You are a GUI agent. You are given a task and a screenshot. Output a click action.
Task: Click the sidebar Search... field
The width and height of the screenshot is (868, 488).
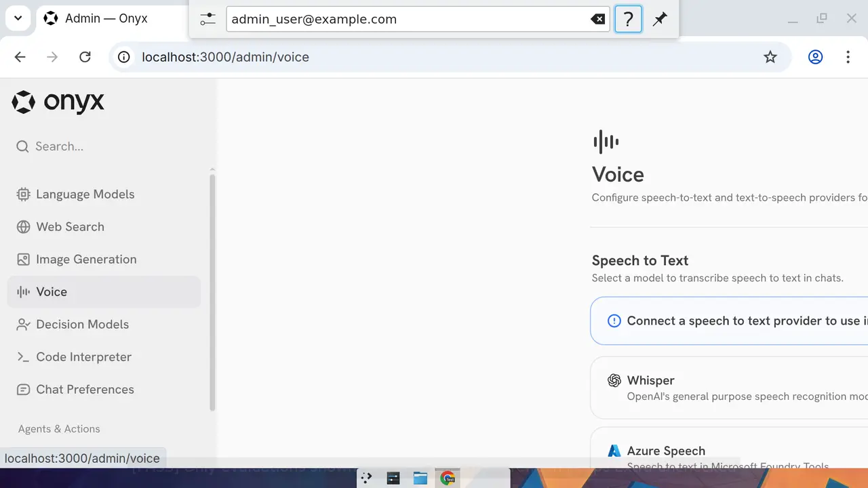point(104,146)
